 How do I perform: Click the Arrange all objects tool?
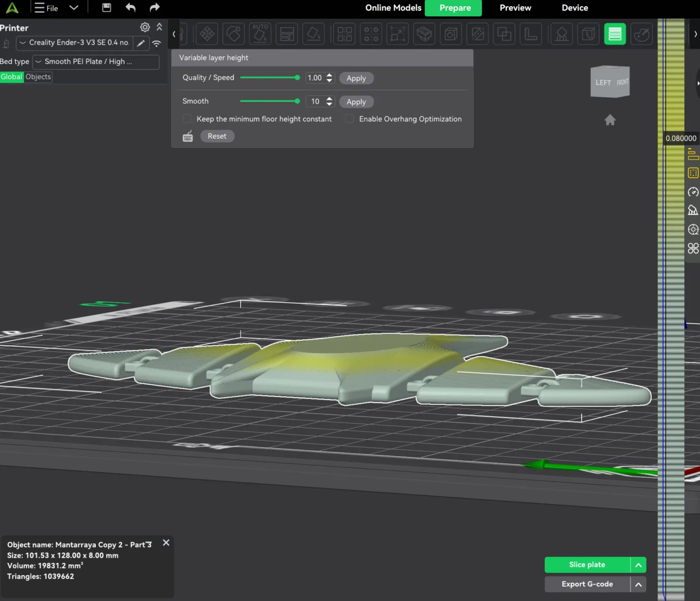coord(287,34)
